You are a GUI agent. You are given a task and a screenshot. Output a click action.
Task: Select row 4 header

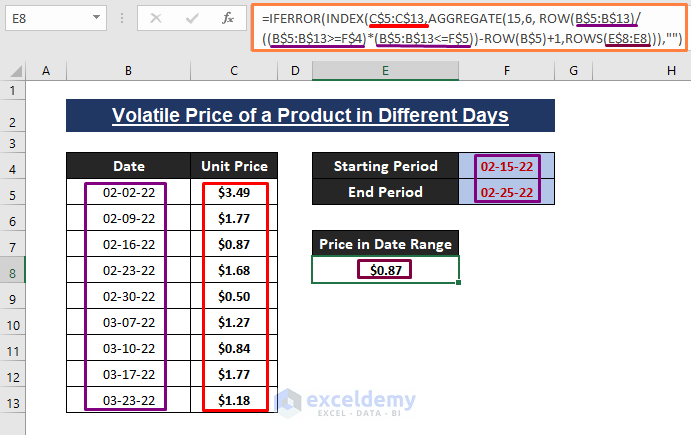[x=13, y=166]
